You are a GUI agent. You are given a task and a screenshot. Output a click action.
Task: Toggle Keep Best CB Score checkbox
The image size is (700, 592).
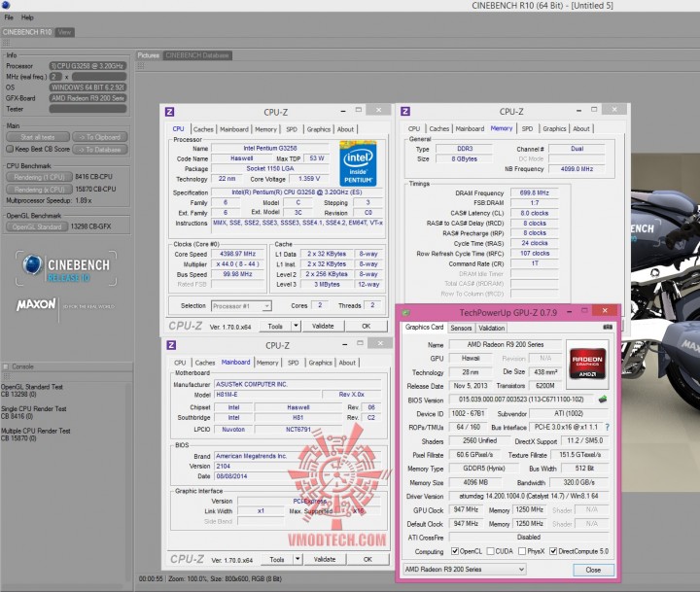click(10, 149)
